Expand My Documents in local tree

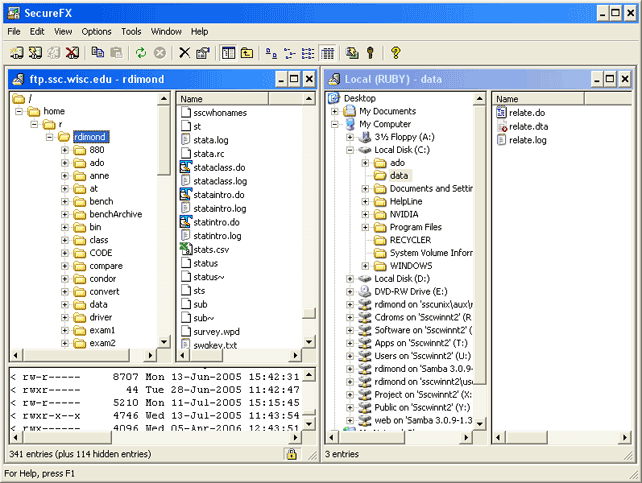335,111
